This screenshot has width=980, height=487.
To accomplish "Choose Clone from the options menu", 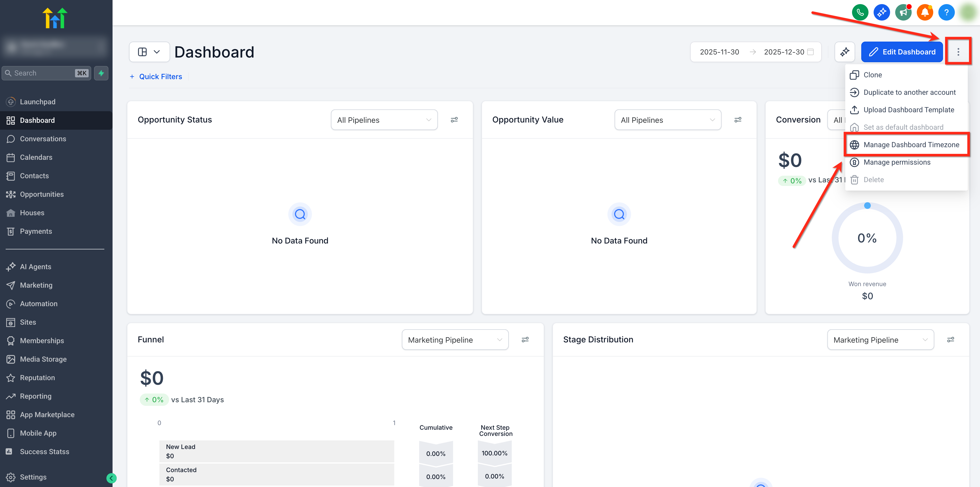I will click(x=872, y=75).
